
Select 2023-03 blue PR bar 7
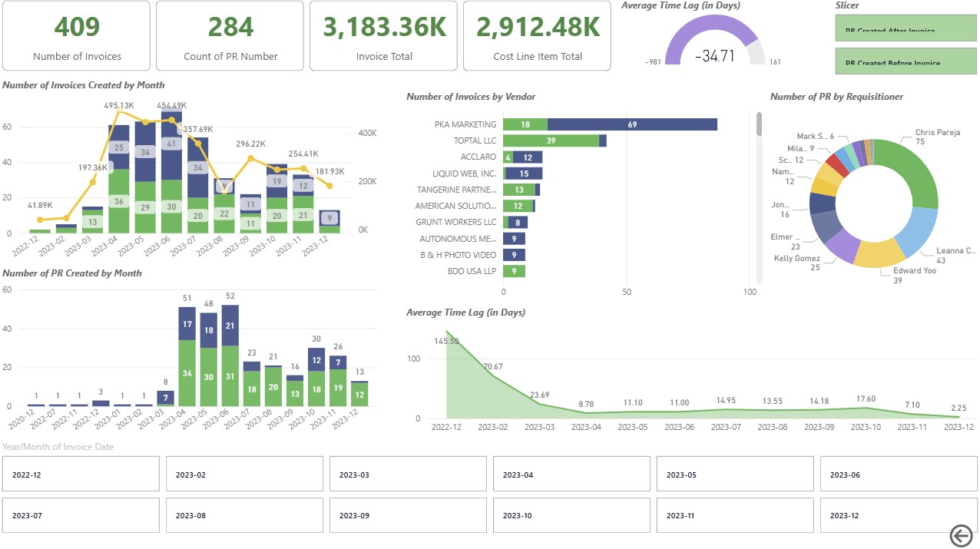166,398
